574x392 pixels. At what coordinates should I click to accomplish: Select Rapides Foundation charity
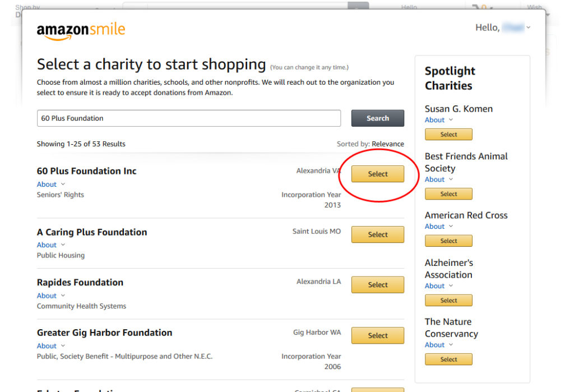point(377,285)
